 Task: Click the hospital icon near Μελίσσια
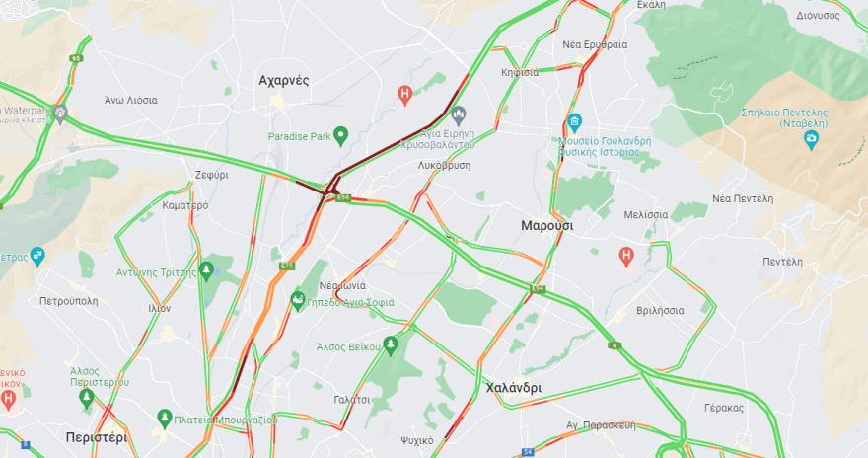(626, 257)
